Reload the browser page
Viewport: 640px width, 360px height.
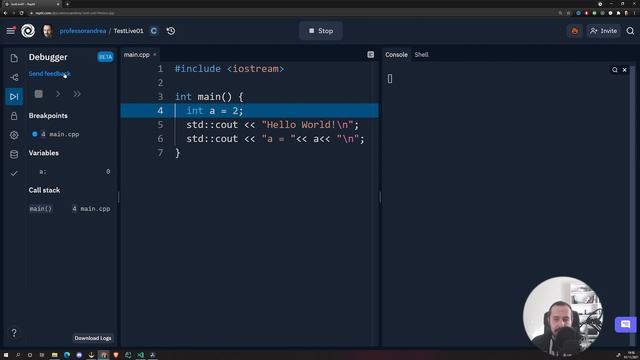pyautogui.click(x=22, y=13)
